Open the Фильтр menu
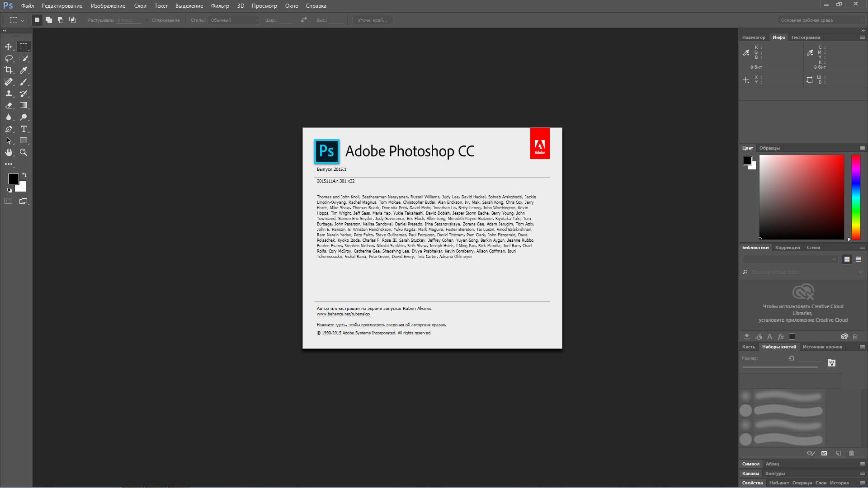The height and width of the screenshot is (488, 868). pyautogui.click(x=220, y=6)
